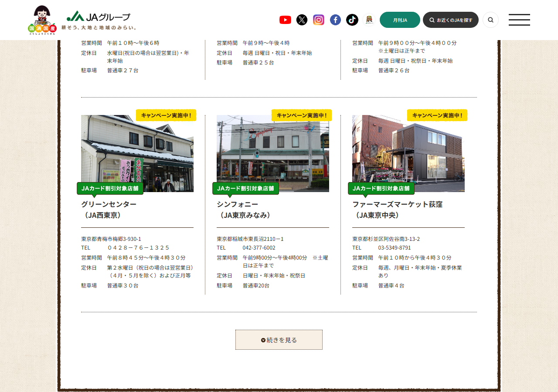The height and width of the screenshot is (392, 558).
Task: Click the 国消国産 mascot logo
Action: [x=42, y=20]
